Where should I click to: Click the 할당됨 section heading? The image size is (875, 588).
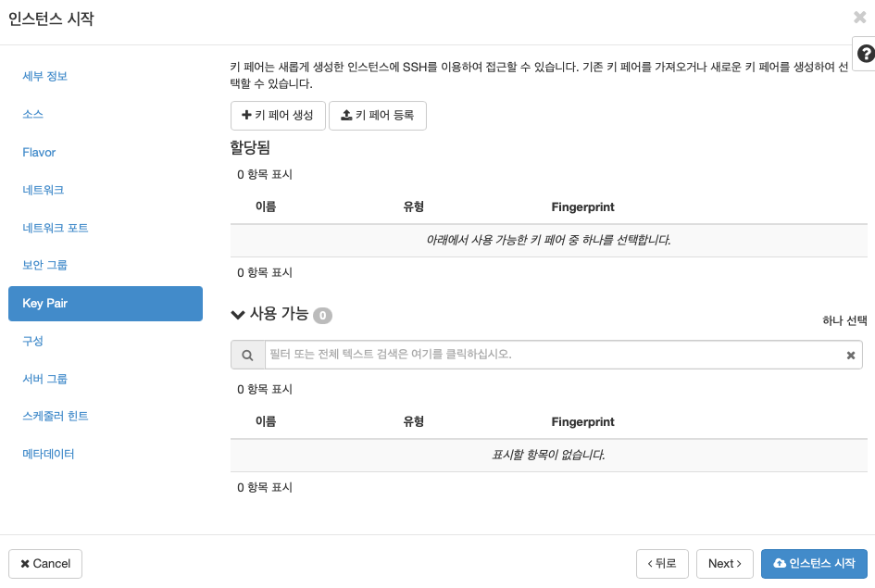pos(250,148)
